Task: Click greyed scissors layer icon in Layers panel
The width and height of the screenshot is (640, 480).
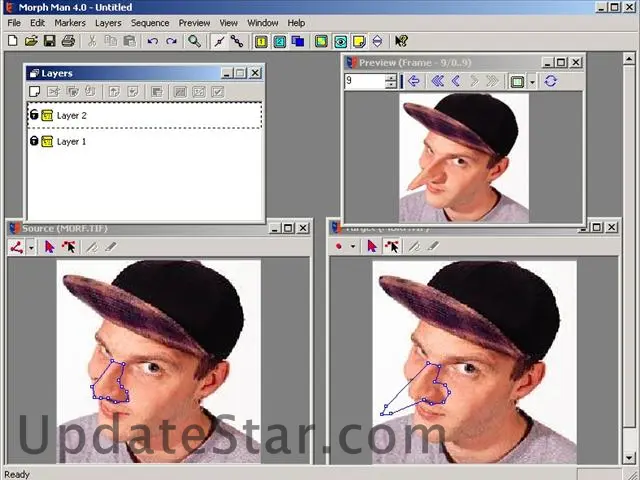Action: [x=53, y=91]
